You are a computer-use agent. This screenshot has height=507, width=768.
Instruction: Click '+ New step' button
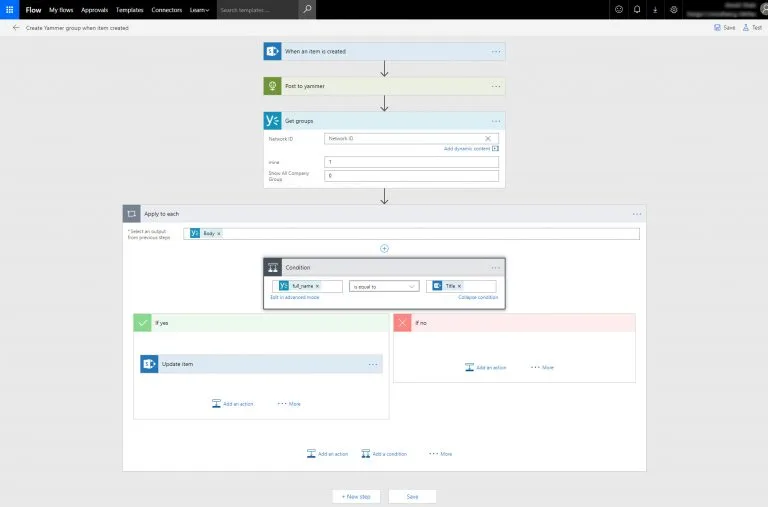click(356, 496)
